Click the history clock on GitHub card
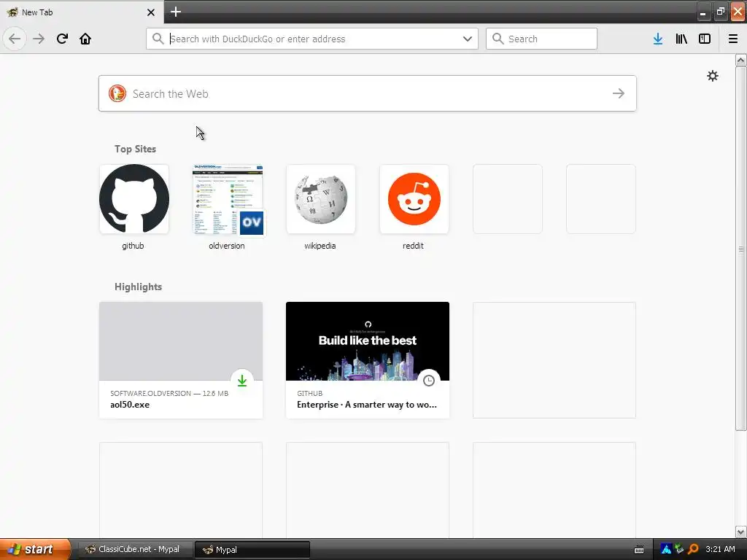The width and height of the screenshot is (747, 560). pos(429,381)
